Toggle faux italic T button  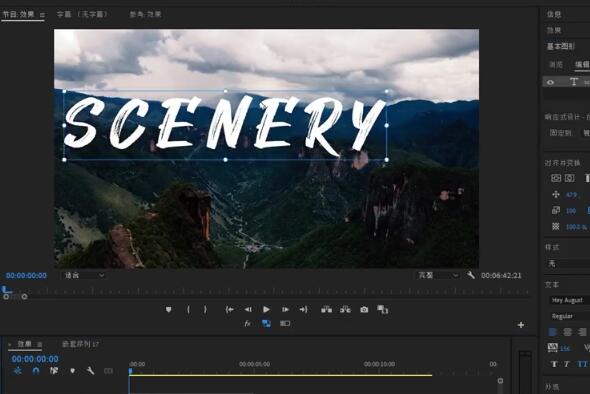[x=567, y=364]
